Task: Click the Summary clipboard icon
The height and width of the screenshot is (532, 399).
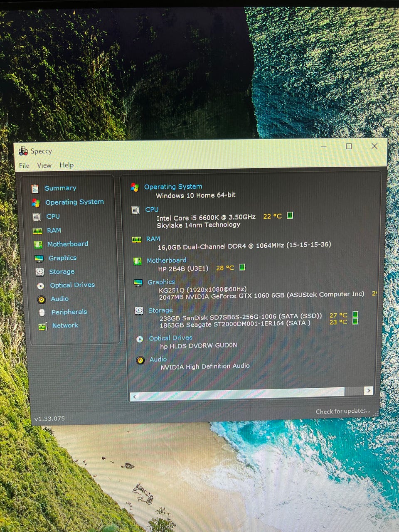Action: pos(35,189)
